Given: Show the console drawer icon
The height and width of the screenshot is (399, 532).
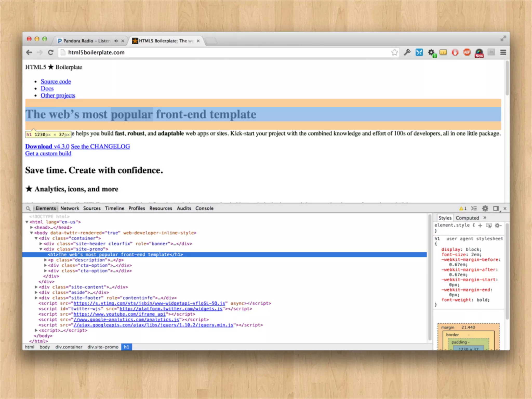Looking at the screenshot, I should pos(474,208).
